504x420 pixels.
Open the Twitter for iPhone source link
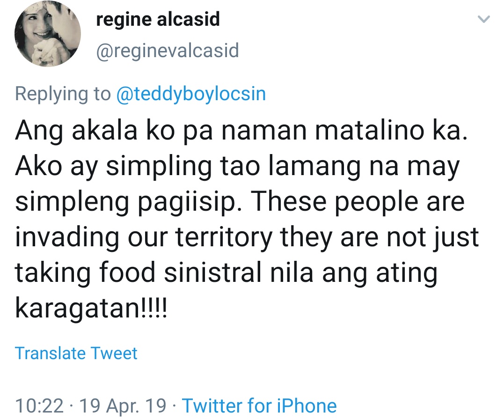pos(259,405)
